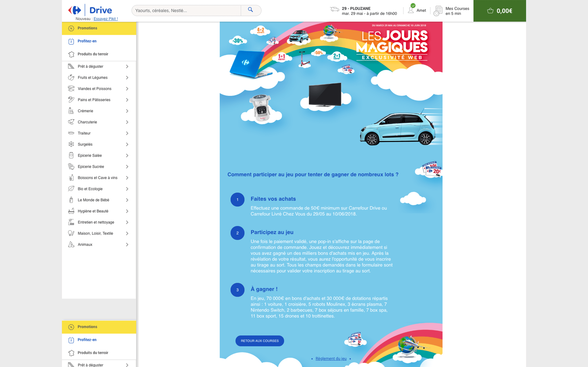This screenshot has height=367, width=588.
Task: Click Mes Courses en 5 min
Action: pyautogui.click(x=457, y=11)
